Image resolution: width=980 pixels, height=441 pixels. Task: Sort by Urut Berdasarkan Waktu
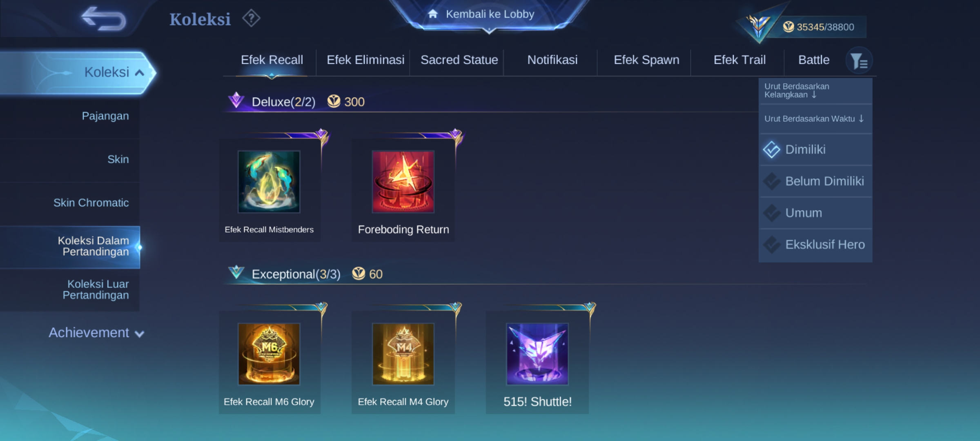pos(815,119)
